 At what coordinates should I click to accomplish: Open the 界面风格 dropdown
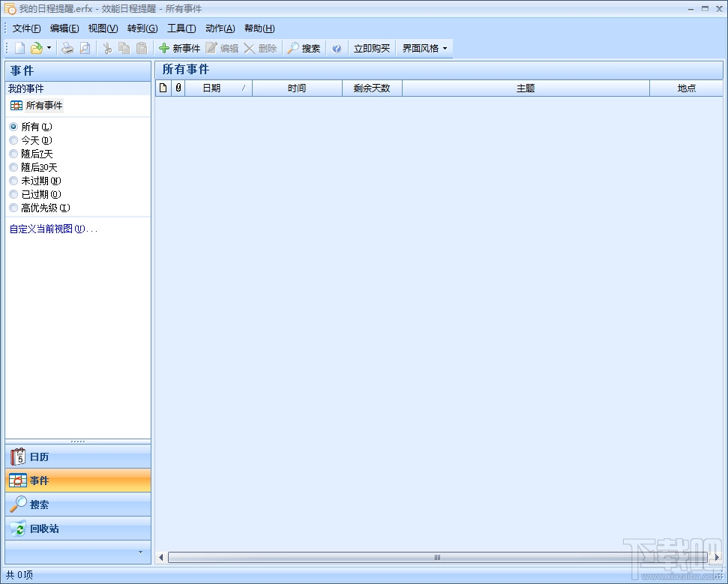tap(424, 48)
